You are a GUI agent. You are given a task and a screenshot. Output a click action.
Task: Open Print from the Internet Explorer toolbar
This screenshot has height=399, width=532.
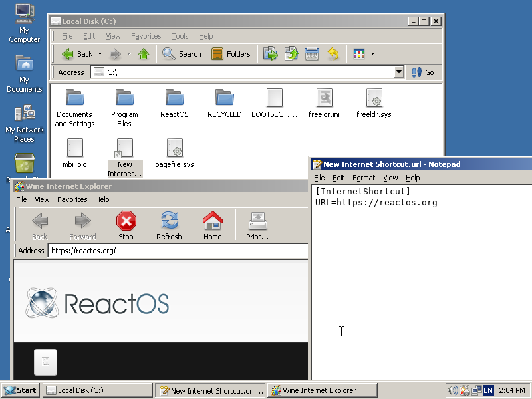pyautogui.click(x=256, y=225)
